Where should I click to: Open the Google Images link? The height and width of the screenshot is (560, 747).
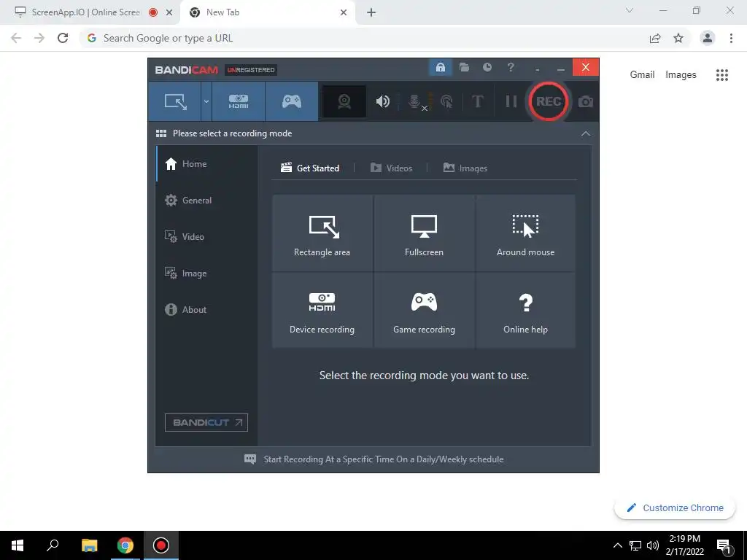click(x=681, y=75)
